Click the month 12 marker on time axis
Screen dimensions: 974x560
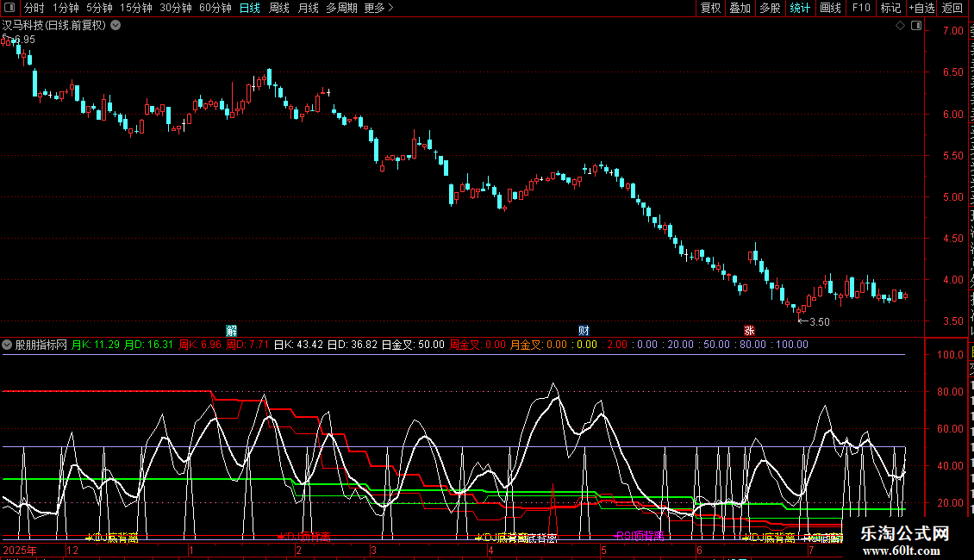click(72, 550)
